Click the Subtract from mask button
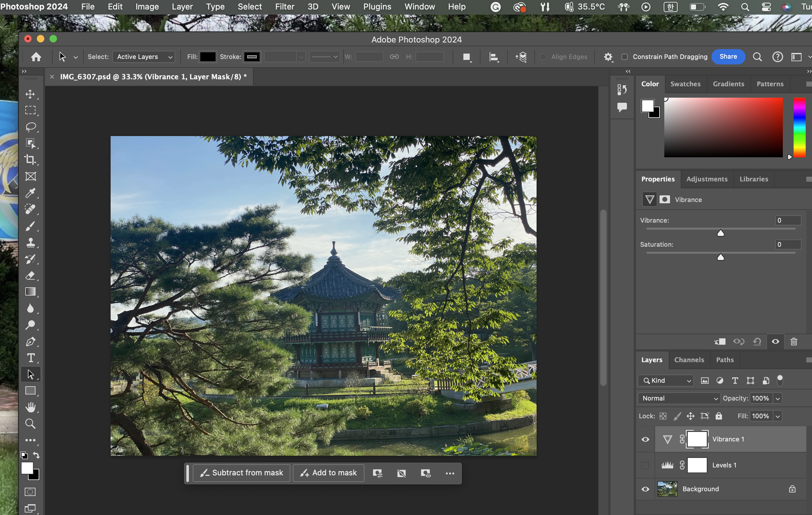The width and height of the screenshot is (812, 515). (x=242, y=473)
